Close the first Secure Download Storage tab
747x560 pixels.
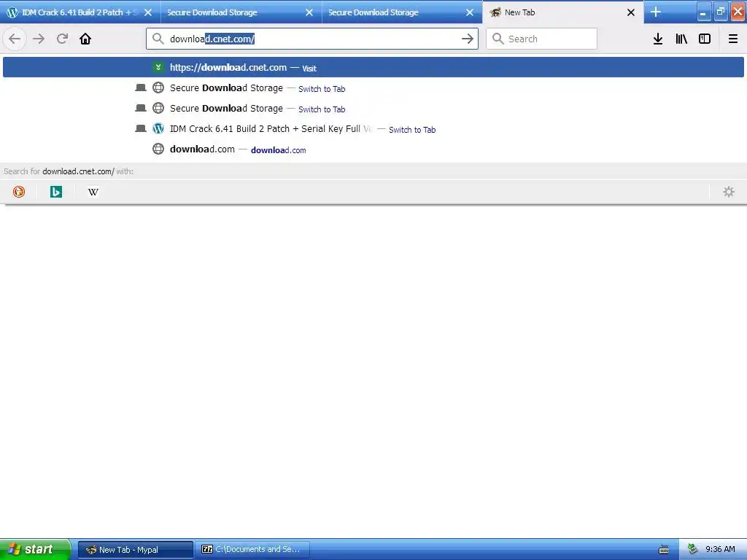pos(309,12)
